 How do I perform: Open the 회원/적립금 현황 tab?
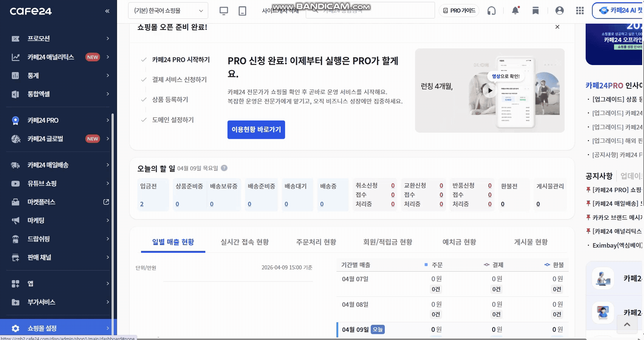(x=388, y=242)
